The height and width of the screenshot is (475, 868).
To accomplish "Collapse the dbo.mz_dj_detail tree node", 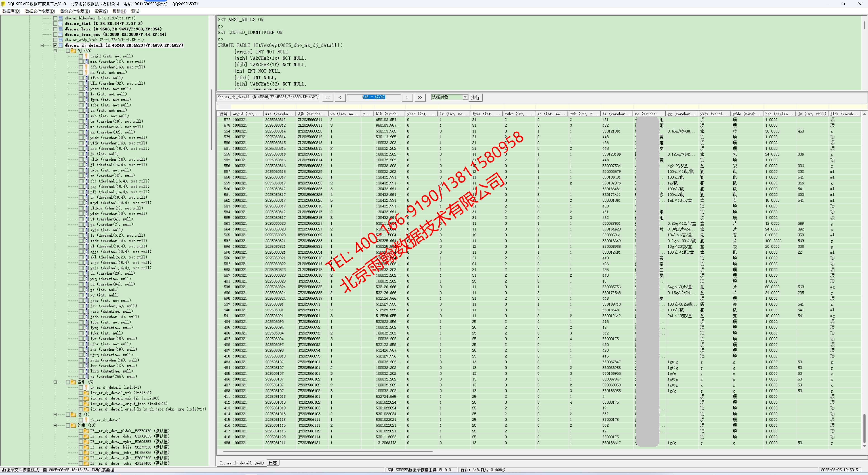I will pos(42,45).
